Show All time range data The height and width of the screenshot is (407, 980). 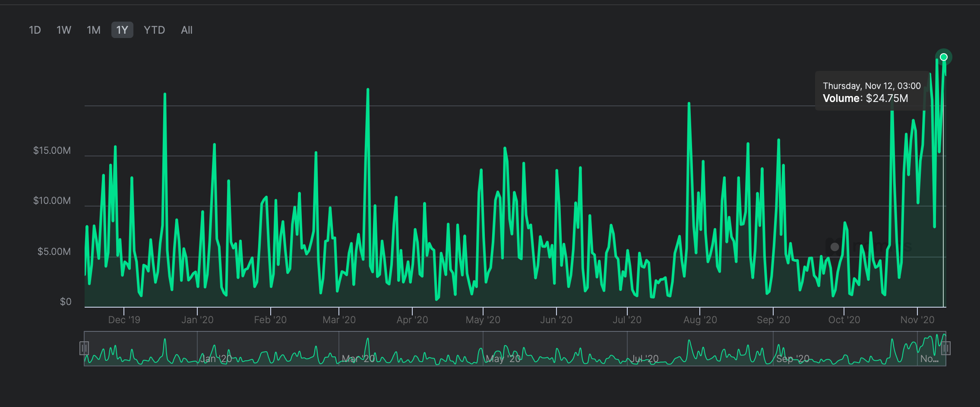[x=187, y=30]
